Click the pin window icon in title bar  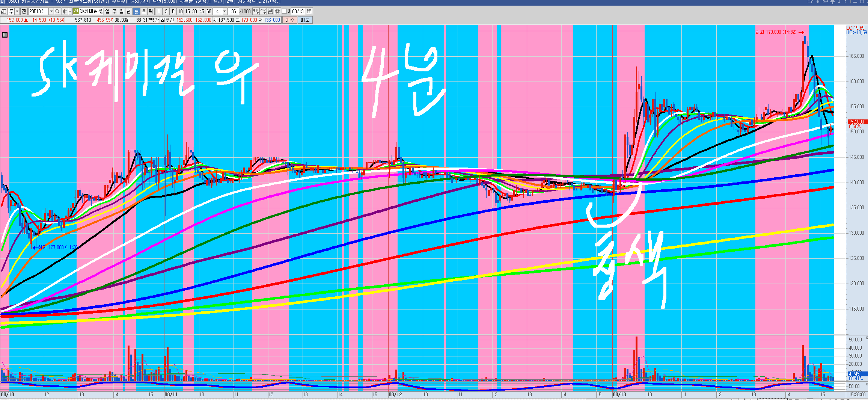[832, 2]
